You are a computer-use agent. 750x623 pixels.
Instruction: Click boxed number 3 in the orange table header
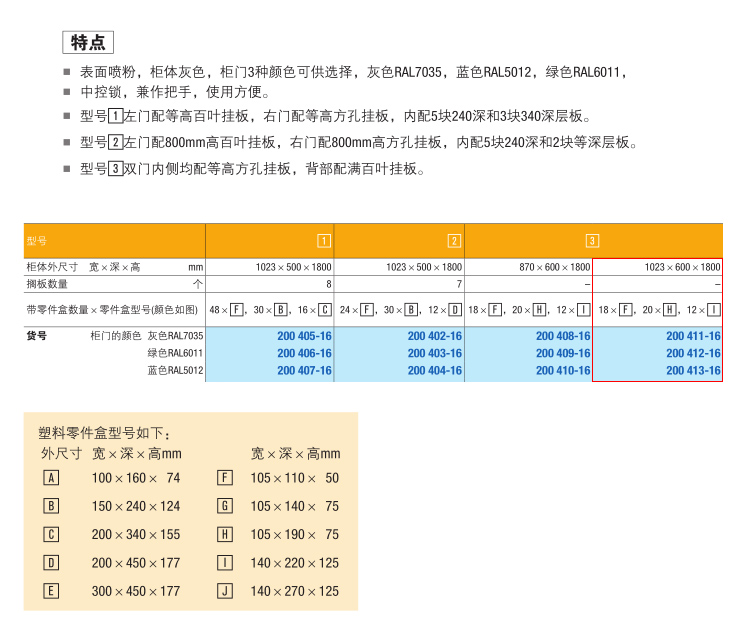592,241
